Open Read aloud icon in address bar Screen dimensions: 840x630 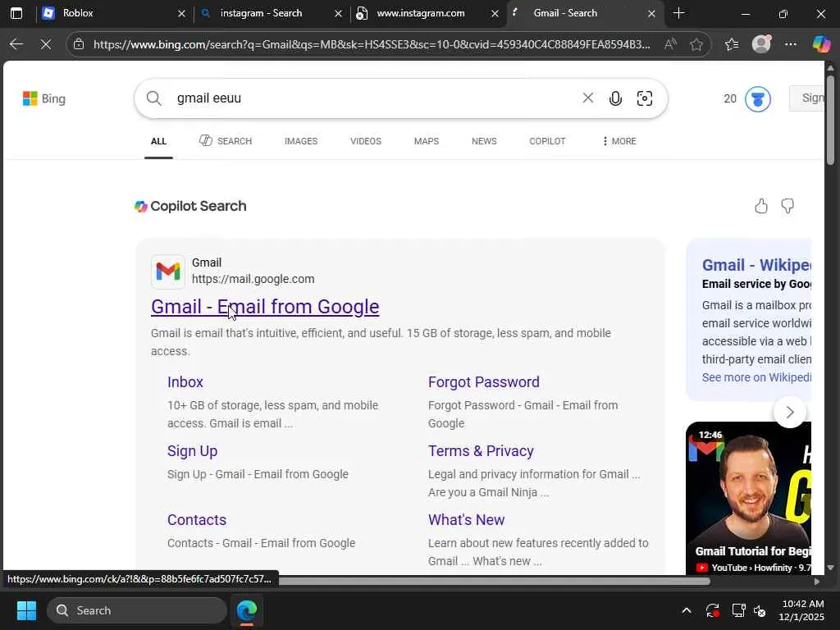[670, 44]
